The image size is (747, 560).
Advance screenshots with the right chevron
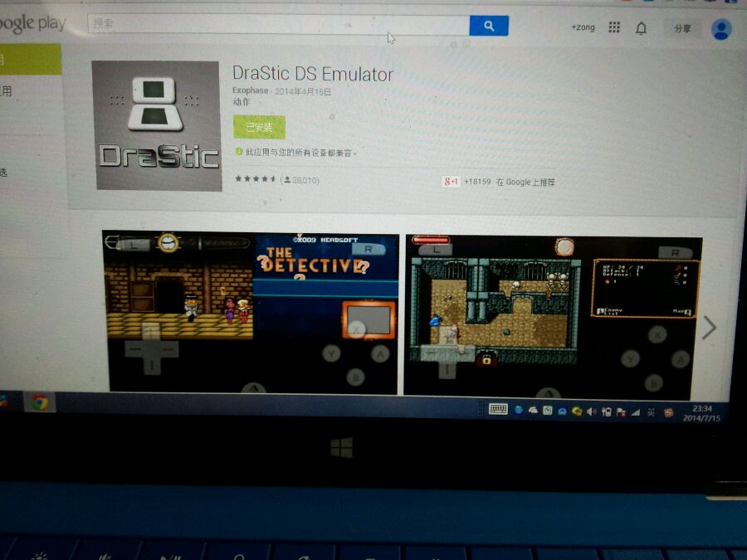pos(710,327)
